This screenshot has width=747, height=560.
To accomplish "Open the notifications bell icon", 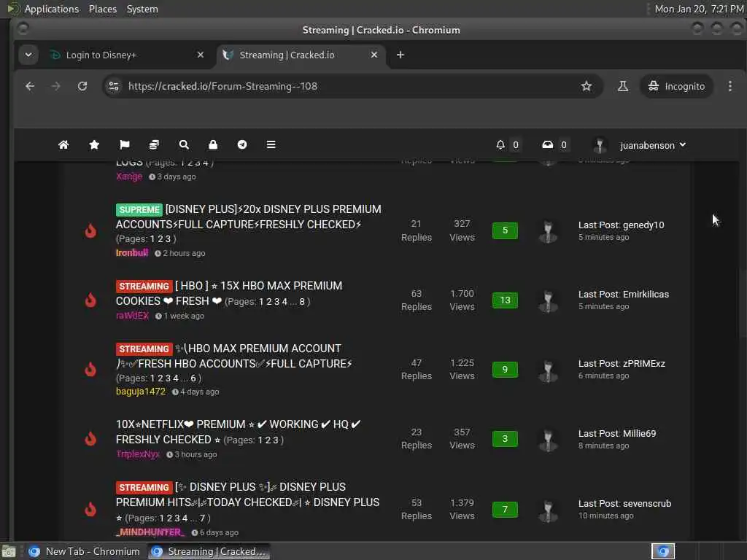I will click(500, 145).
